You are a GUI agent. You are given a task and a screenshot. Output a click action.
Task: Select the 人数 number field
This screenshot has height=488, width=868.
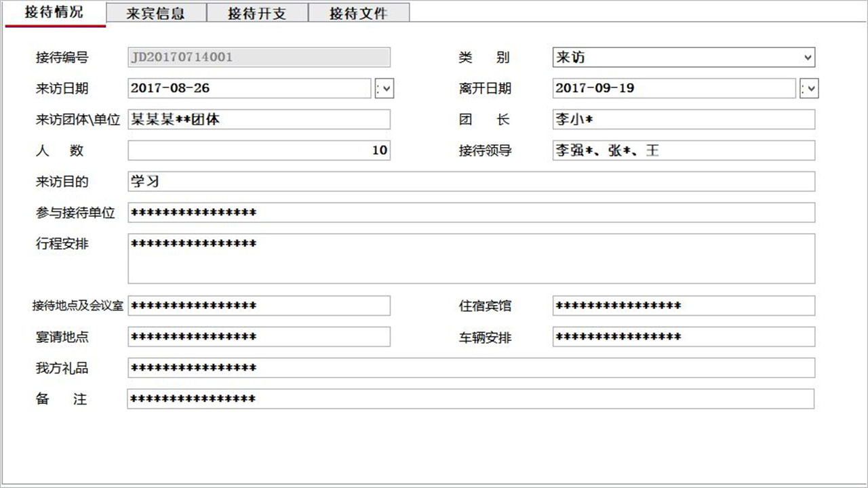pos(258,150)
